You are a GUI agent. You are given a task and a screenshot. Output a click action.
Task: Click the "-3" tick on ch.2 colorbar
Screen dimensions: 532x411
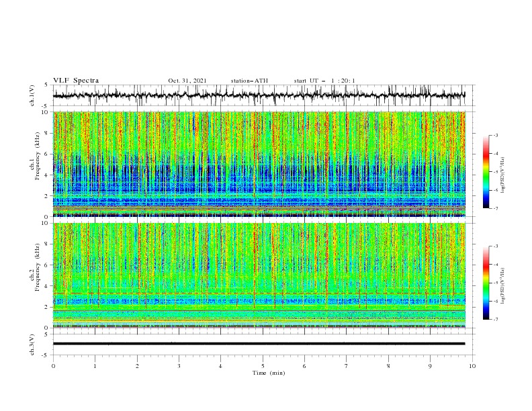click(496, 246)
